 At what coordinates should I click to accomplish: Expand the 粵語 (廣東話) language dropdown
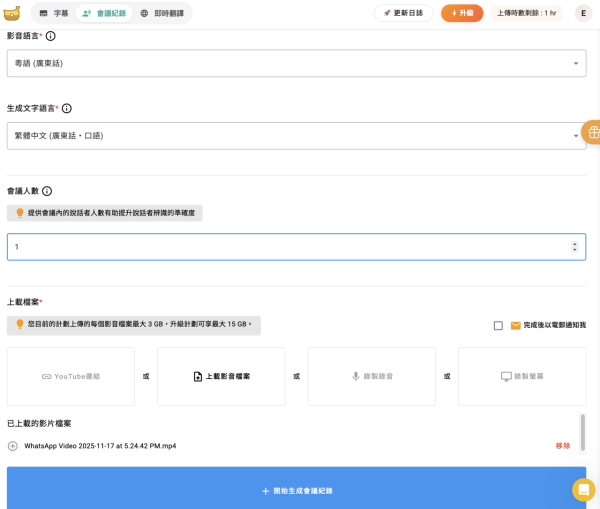pos(297,63)
